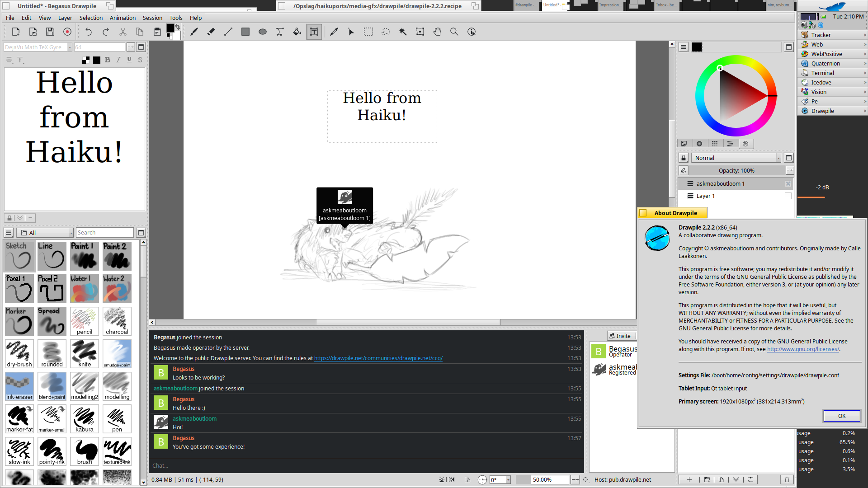Click the zoom 50.00% slider
This screenshot has height=488, width=868.
542,479
